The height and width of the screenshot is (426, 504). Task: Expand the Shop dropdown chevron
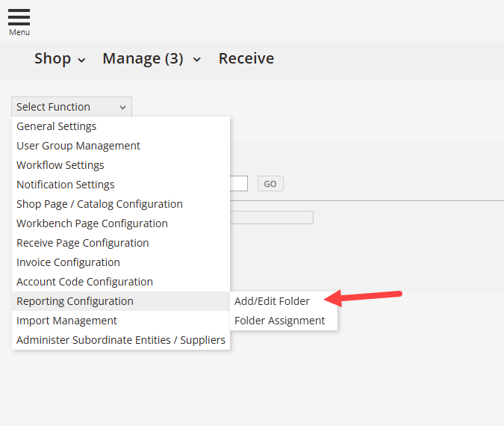coord(81,60)
